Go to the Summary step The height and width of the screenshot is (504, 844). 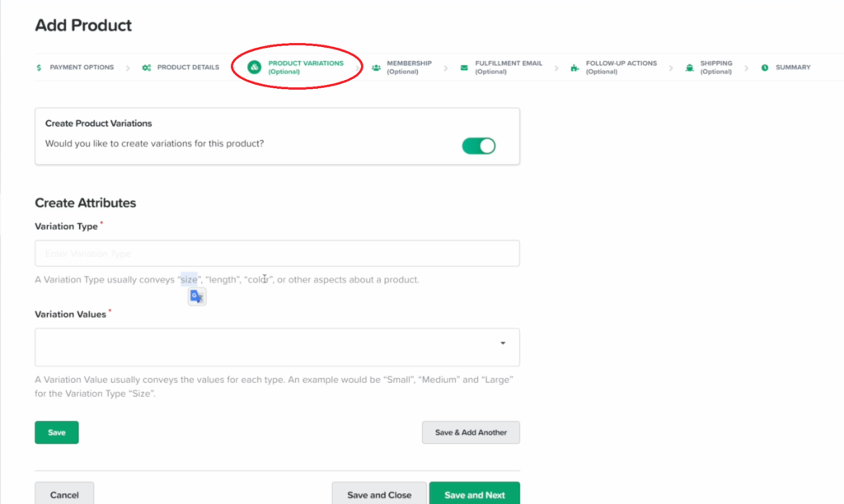point(793,68)
